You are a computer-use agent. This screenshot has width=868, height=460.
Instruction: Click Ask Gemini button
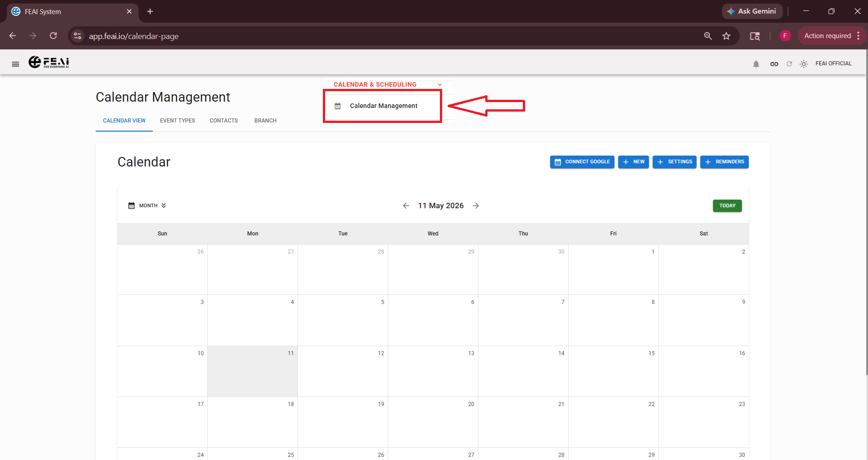(752, 11)
